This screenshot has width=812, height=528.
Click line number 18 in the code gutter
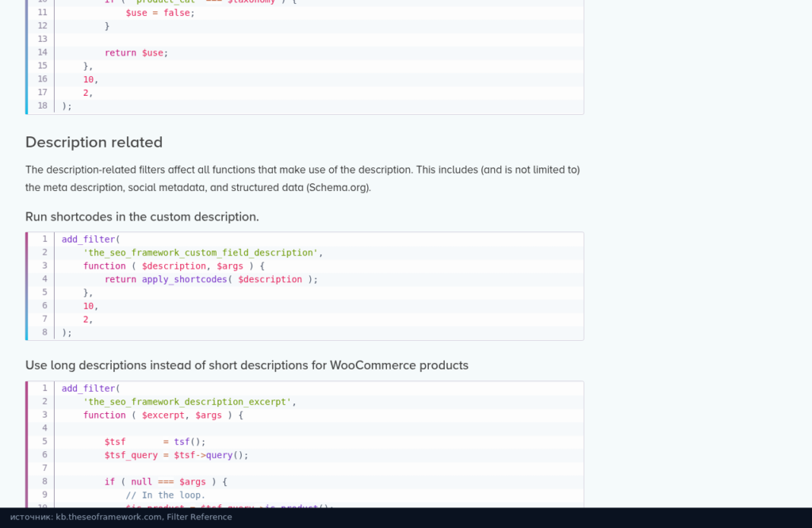[43, 105]
